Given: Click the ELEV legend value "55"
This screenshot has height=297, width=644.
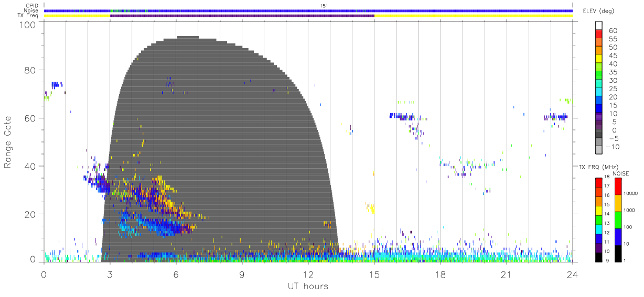Looking at the screenshot, I should tap(612, 39).
